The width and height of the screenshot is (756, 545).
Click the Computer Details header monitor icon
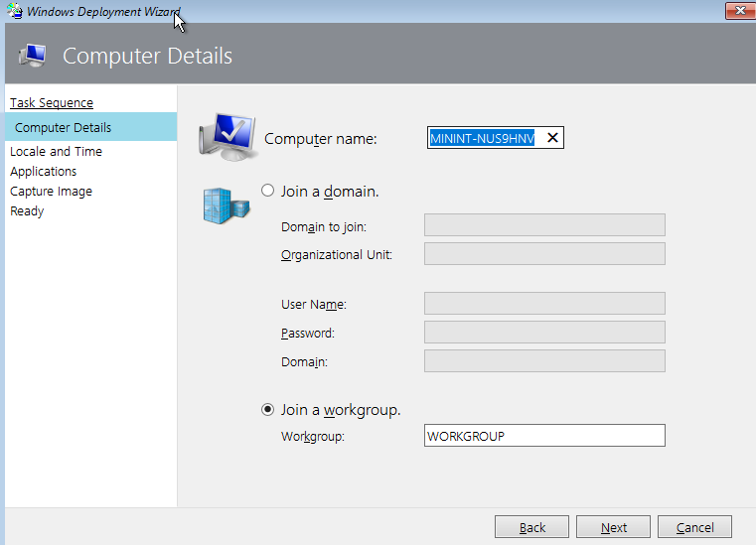33,56
